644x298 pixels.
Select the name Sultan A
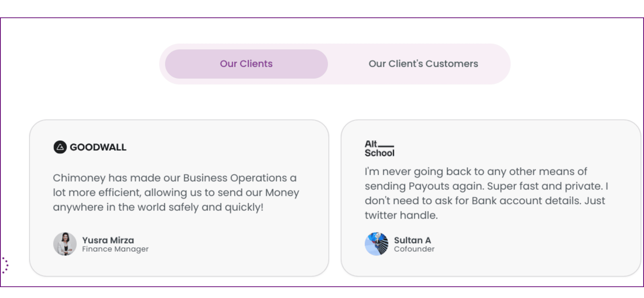412,240
